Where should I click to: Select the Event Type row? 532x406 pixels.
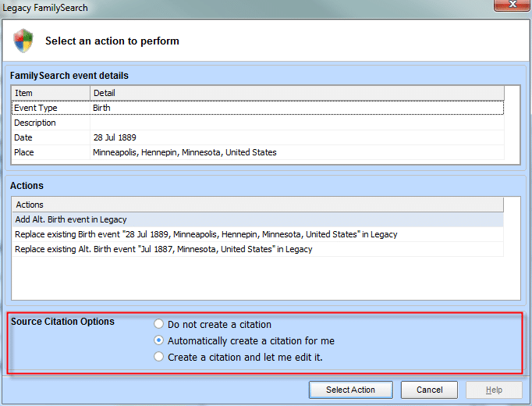[258, 108]
